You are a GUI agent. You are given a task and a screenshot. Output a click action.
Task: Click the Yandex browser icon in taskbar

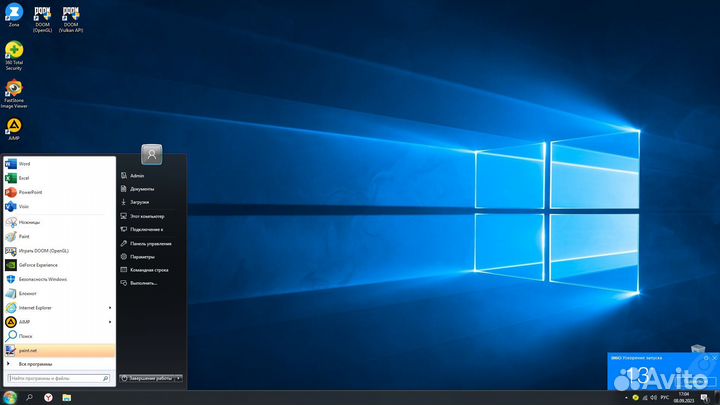coord(47,397)
